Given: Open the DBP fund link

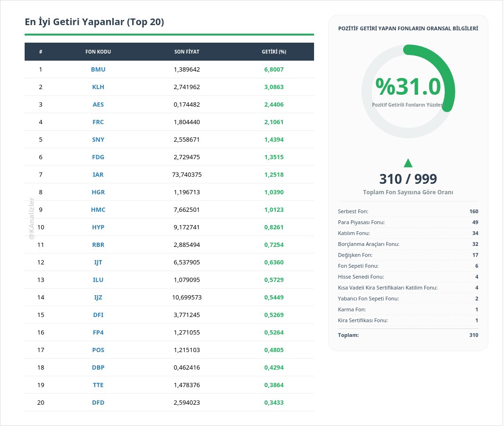Looking at the screenshot, I should [x=98, y=368].
